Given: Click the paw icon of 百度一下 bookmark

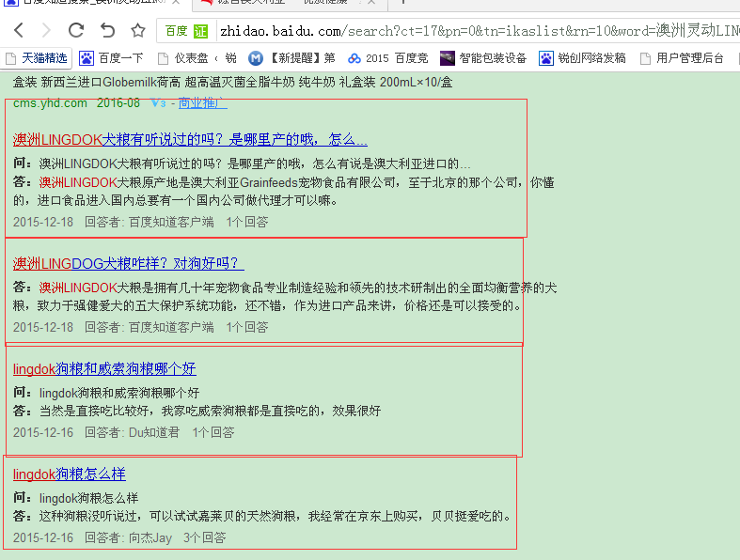Looking at the screenshot, I should pyautogui.click(x=86, y=58).
